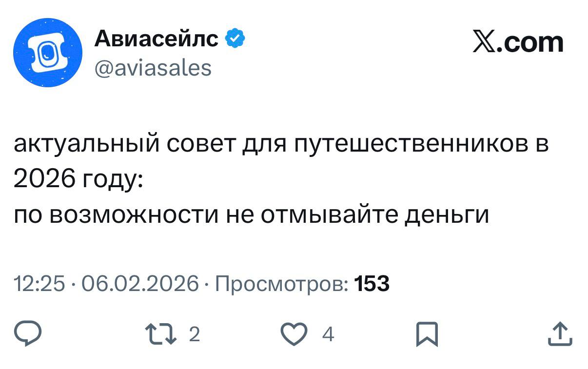Open the Aviasales profile avatar
This screenshot has width=588, height=369.
[47, 53]
